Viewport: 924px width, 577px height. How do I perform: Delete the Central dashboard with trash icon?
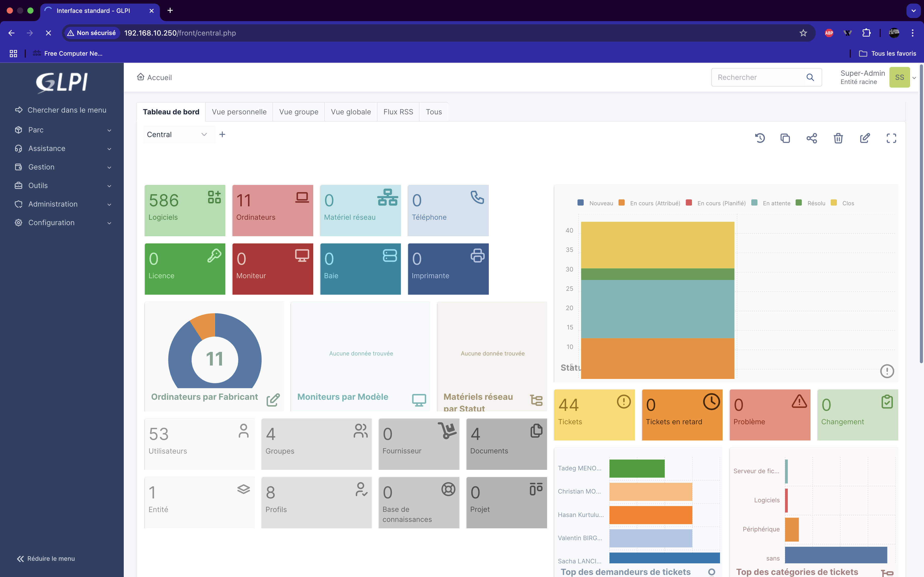coord(838,138)
